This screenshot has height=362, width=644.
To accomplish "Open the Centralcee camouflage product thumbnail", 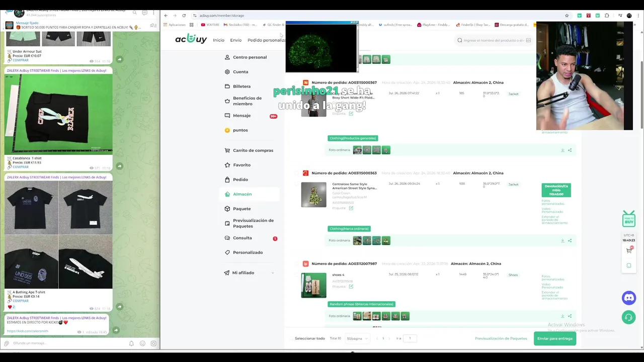I will [x=313, y=195].
